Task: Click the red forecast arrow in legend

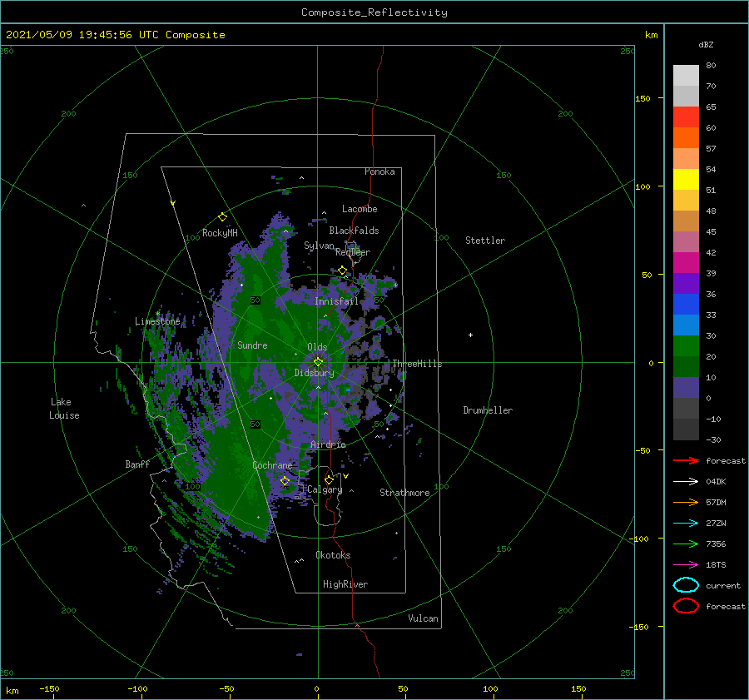Action: [x=686, y=460]
